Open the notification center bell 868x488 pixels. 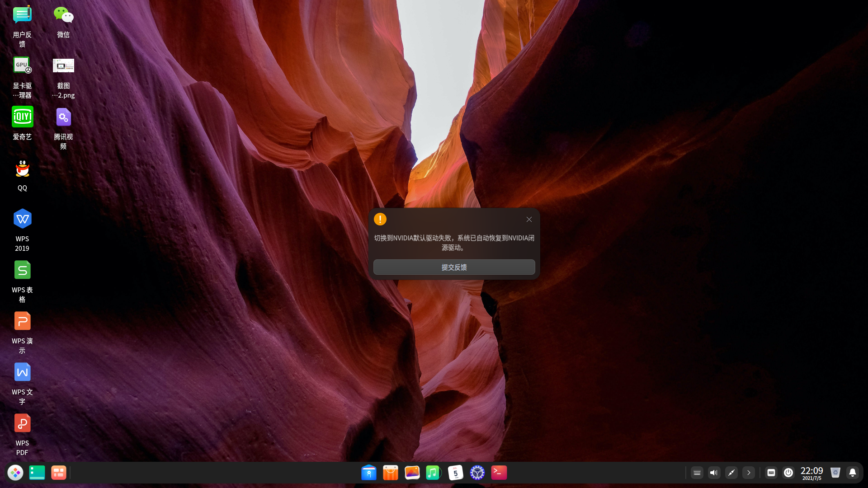point(852,473)
